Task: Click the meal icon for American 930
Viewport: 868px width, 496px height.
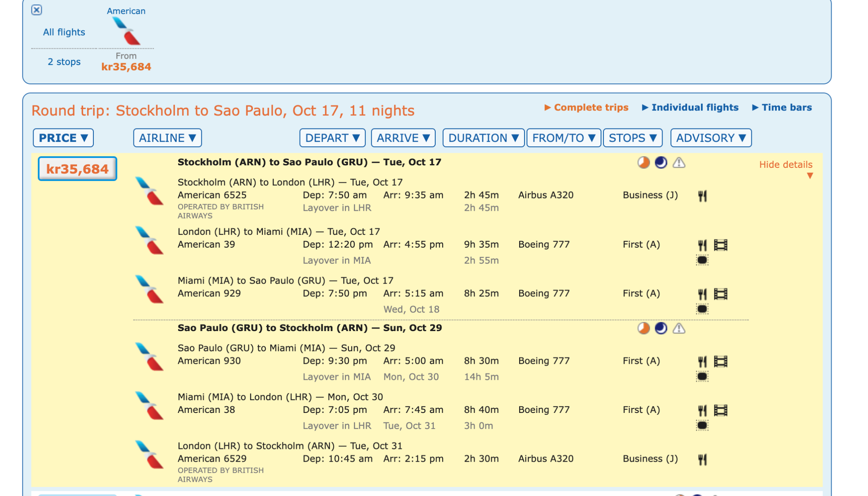Action: [x=702, y=362]
